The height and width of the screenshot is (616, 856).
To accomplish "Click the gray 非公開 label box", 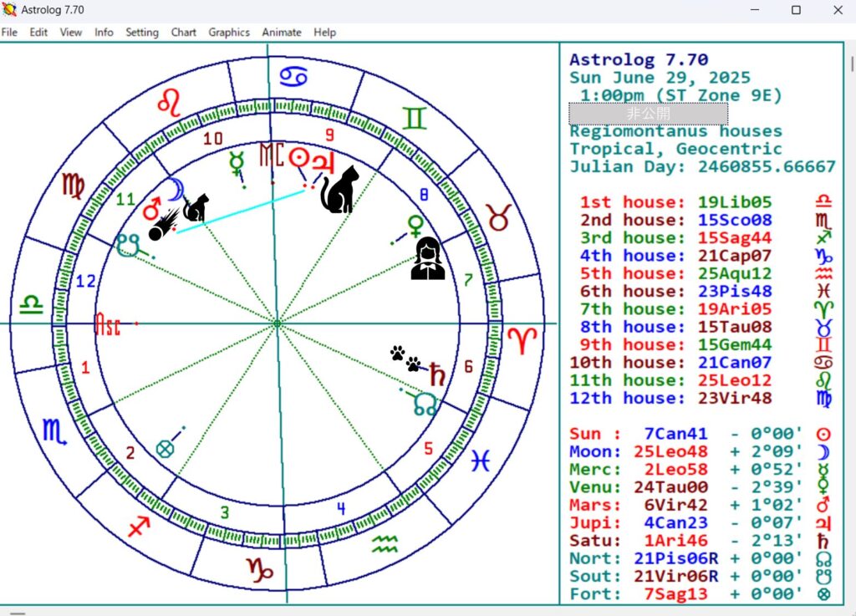I will tap(648, 114).
